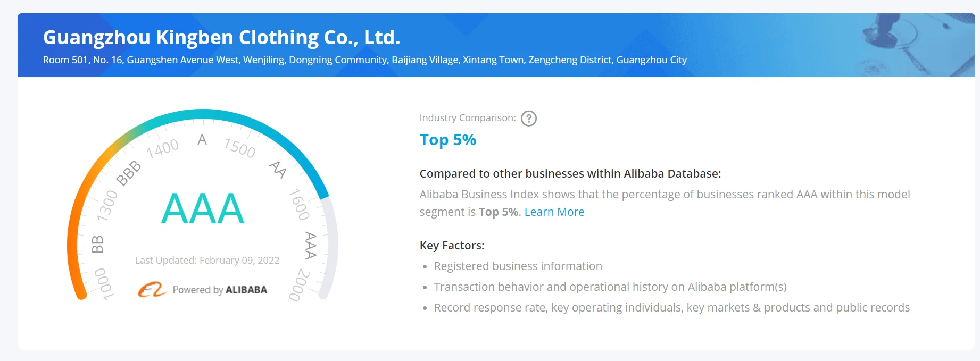Screen dimensions: 980x361
Task: Click the orange Alibaba logo icon
Action: click(x=152, y=289)
